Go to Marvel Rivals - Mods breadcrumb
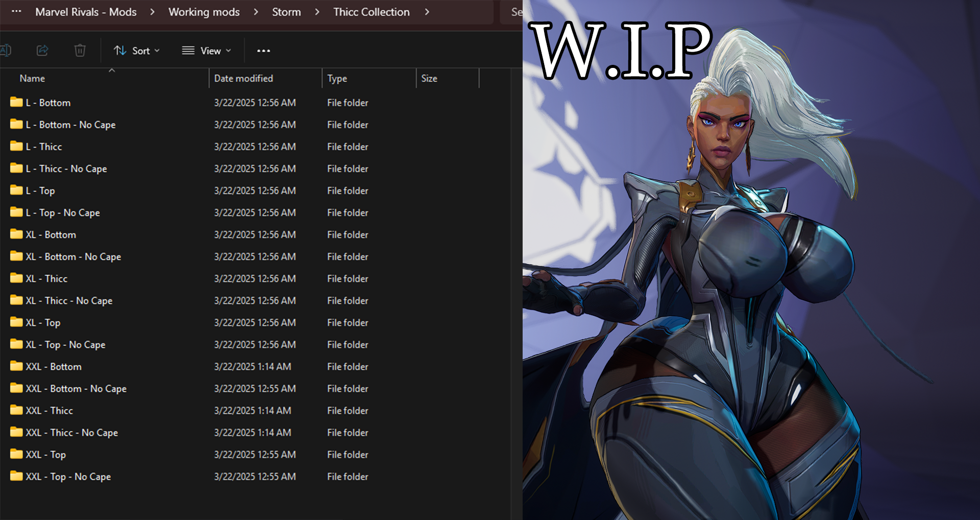 click(x=86, y=12)
